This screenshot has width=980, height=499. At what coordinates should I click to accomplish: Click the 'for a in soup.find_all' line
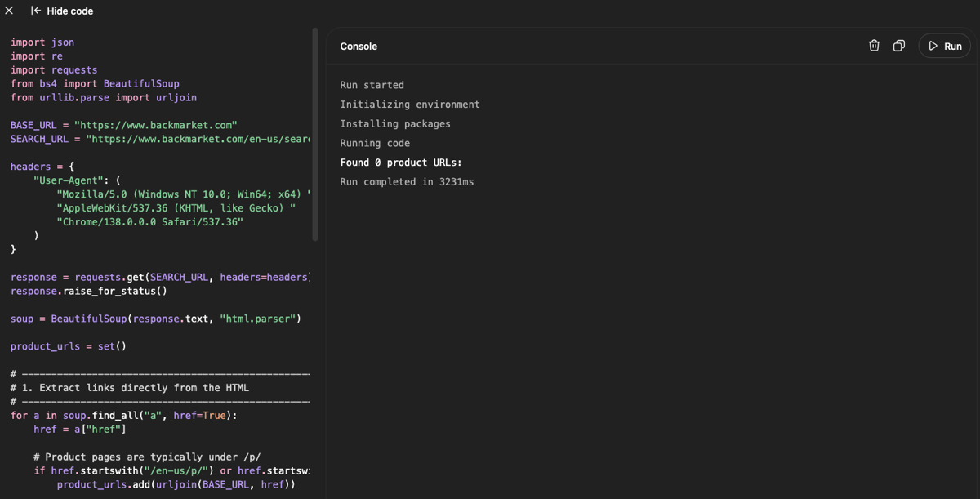pos(124,416)
